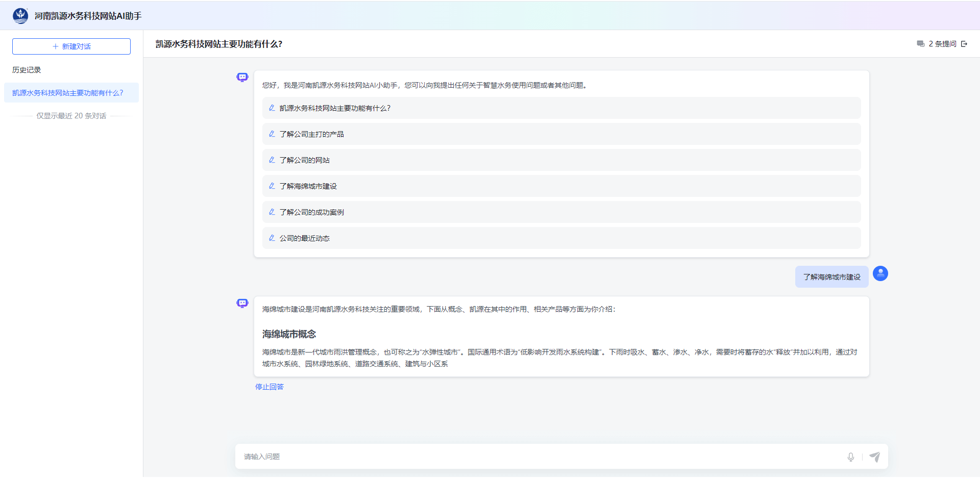
Task: Open the conversation 凯源水务科技网站主要功能有什么? in history
Action: coord(71,93)
